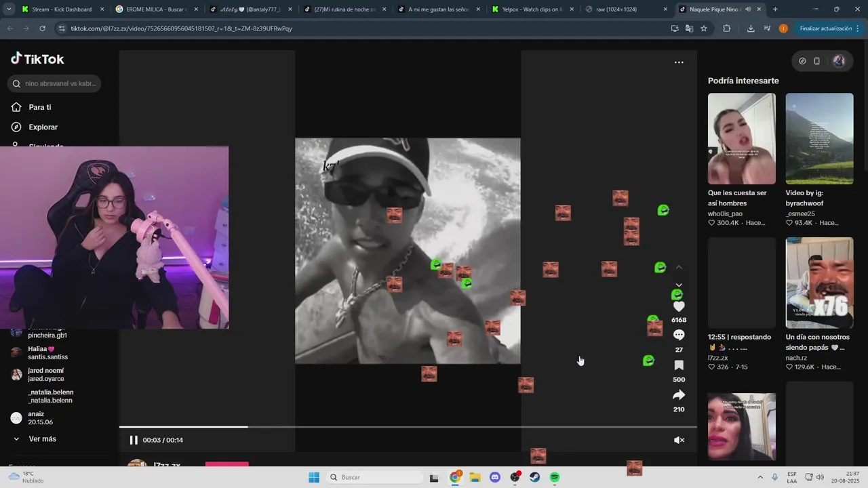Open Chrome from the taskbar
The height and width of the screenshot is (488, 868).
click(455, 477)
